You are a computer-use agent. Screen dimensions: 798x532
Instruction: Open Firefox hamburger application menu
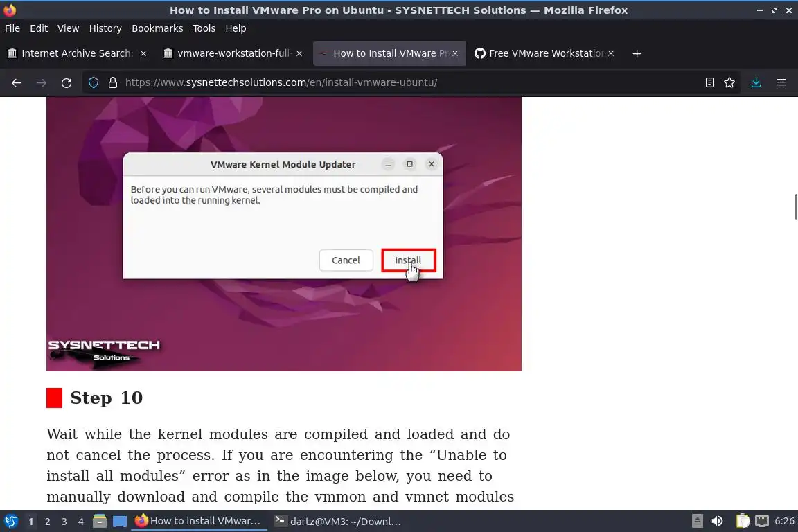pos(781,82)
